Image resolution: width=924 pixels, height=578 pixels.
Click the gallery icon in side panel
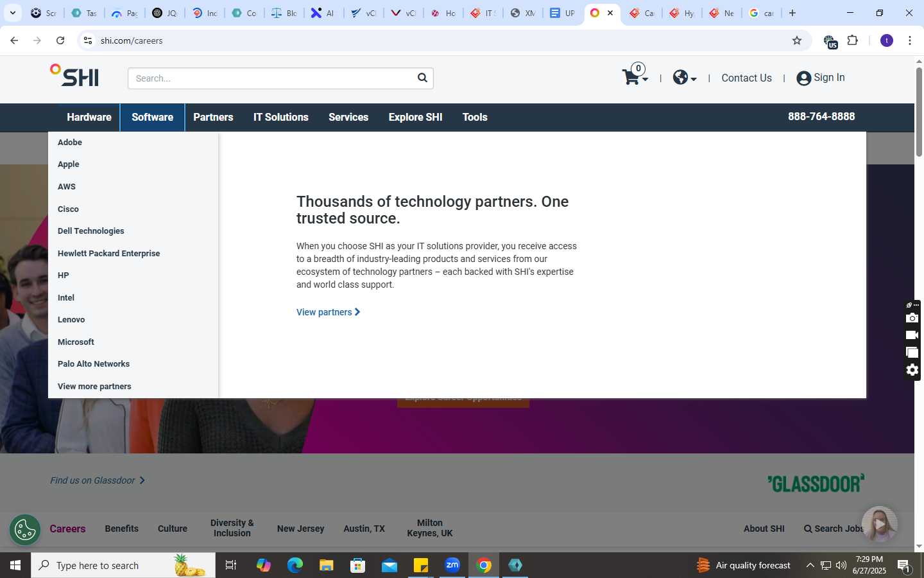point(912,352)
